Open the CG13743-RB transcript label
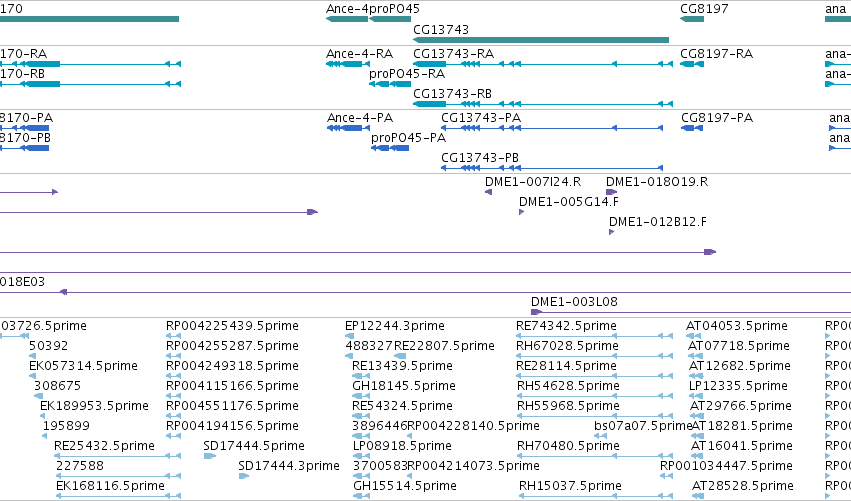Image resolution: width=851 pixels, height=501 pixels. tap(453, 94)
